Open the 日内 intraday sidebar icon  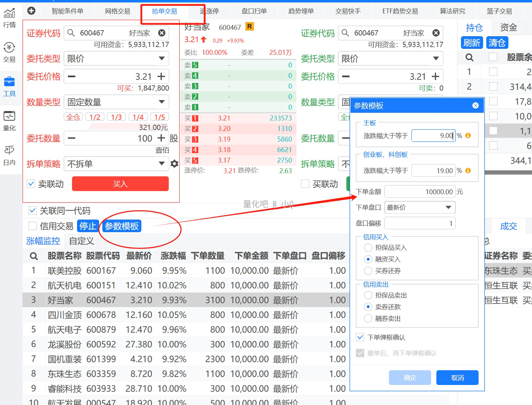click(x=9, y=155)
